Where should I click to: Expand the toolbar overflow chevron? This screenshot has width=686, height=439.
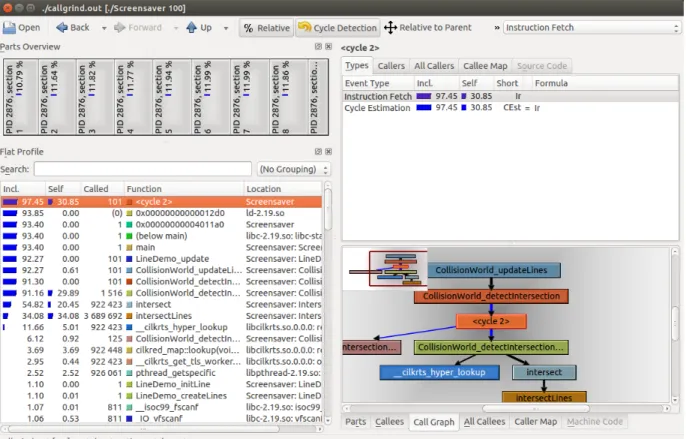coord(497,28)
